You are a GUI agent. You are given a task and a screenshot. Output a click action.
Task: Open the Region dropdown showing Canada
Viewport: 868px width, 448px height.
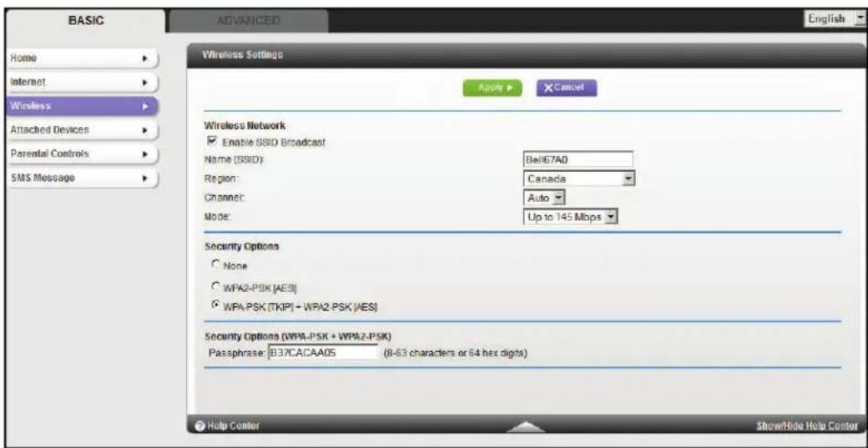point(578,179)
